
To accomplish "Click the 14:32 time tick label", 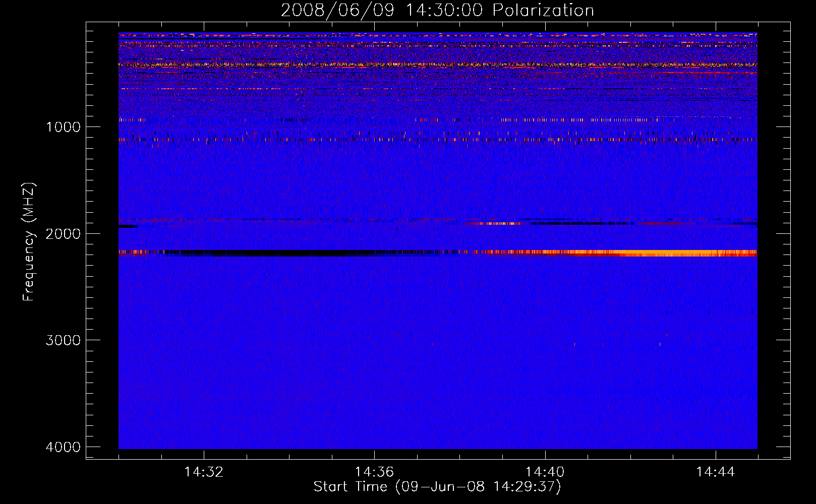I will (204, 472).
